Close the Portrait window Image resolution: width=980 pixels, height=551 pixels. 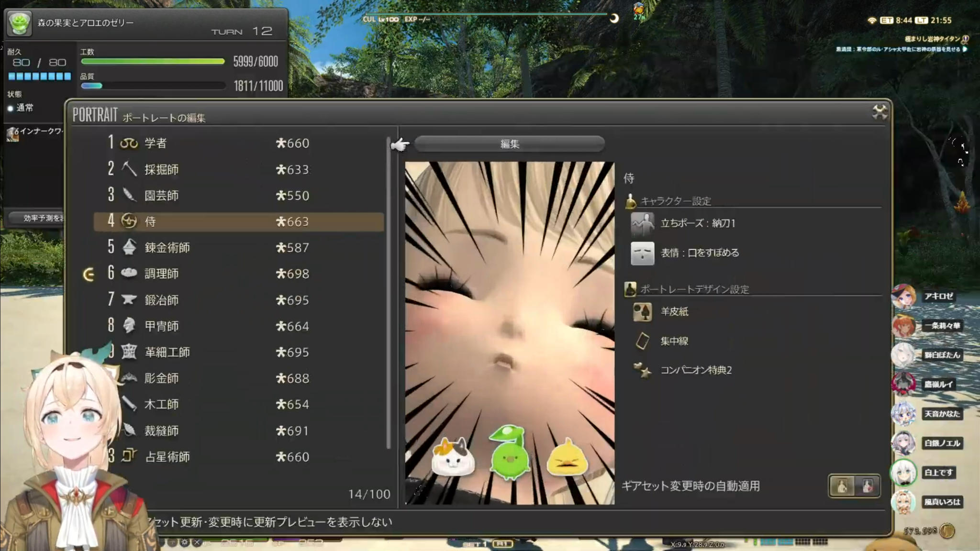(880, 112)
